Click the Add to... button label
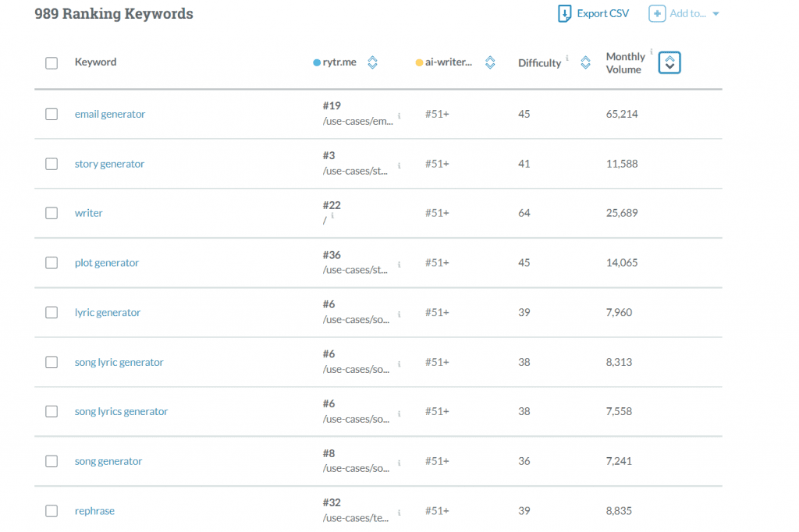The image size is (799, 532). coord(688,14)
